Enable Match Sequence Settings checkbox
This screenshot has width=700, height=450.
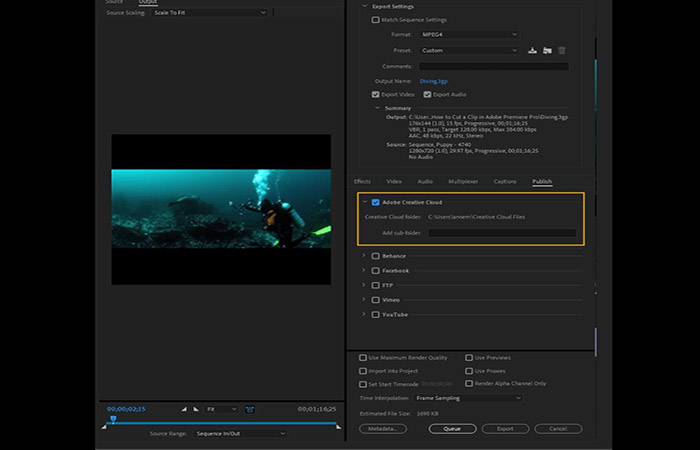[x=375, y=20]
